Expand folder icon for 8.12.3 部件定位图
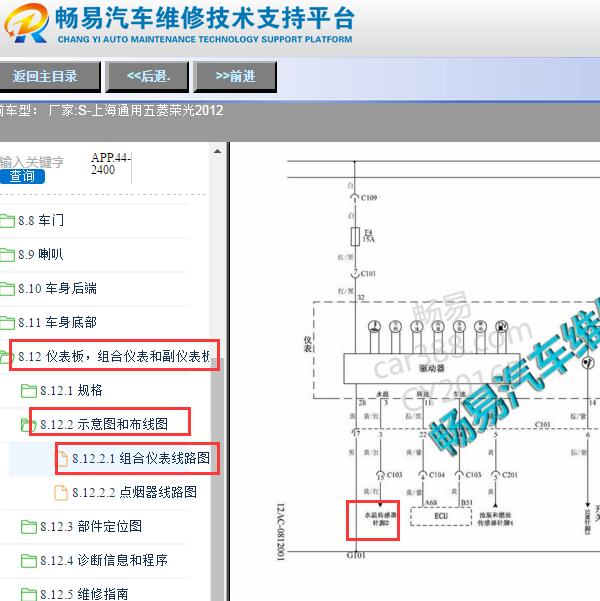Viewport: 600px width, 601px height. tap(29, 527)
